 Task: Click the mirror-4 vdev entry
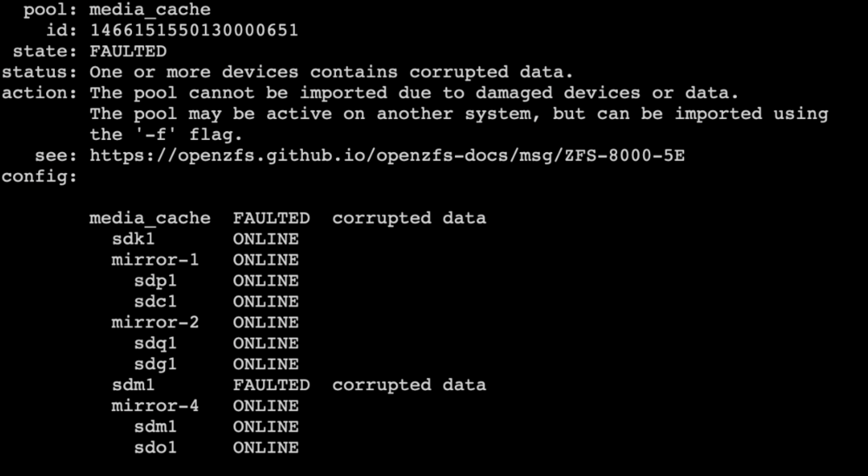[x=155, y=407]
